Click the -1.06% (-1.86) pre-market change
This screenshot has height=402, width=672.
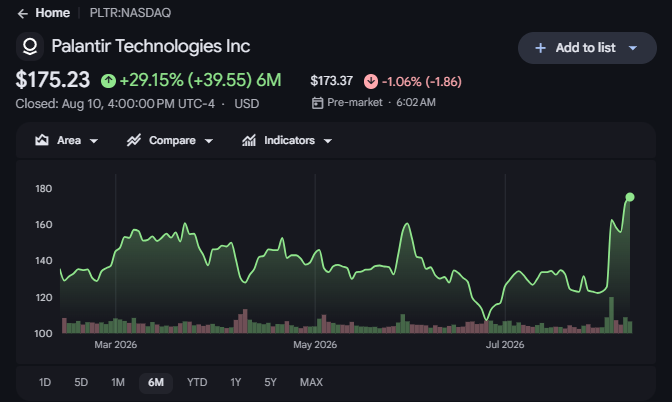(x=422, y=81)
